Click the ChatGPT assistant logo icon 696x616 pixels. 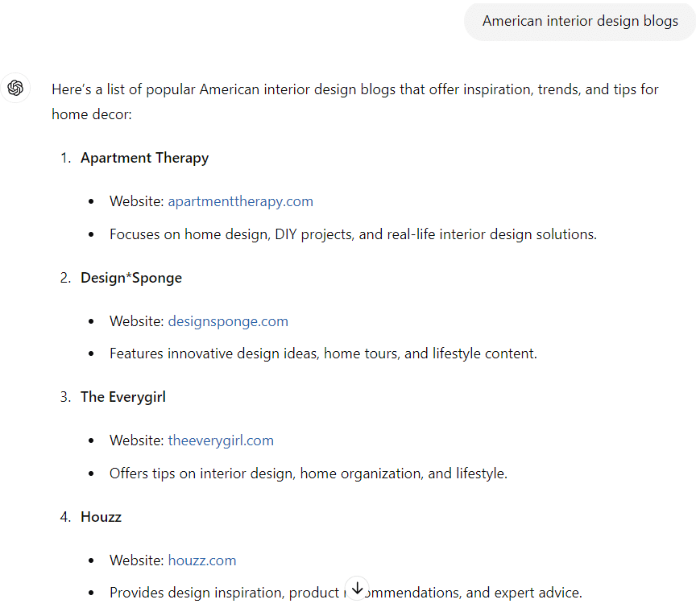(15, 88)
